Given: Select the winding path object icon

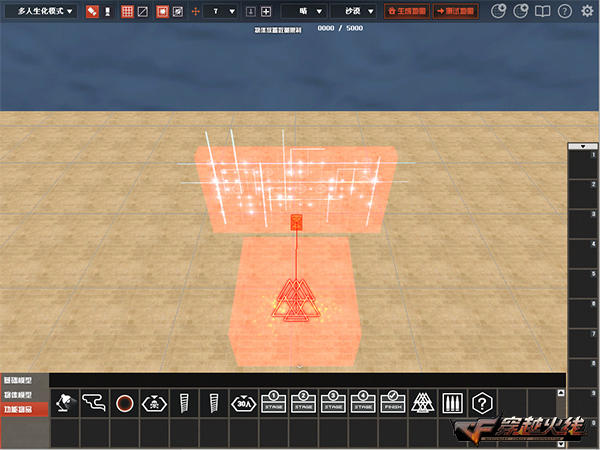Looking at the screenshot, I should click(95, 403).
